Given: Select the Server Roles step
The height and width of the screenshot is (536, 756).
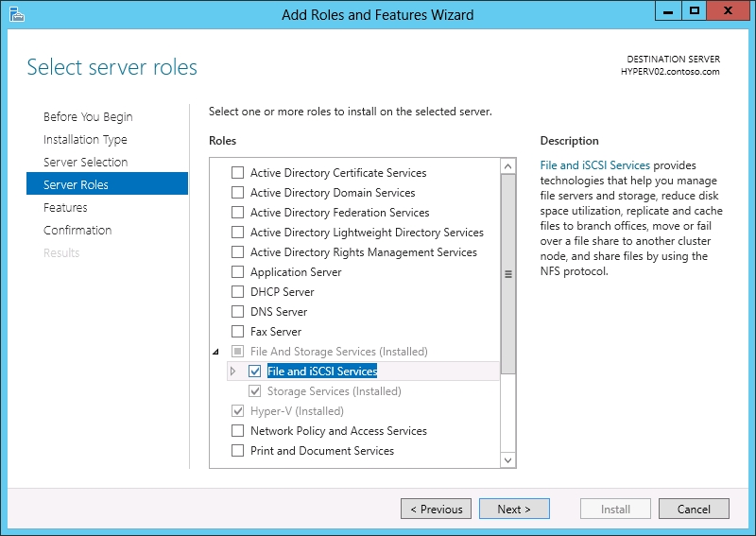Looking at the screenshot, I should [107, 183].
